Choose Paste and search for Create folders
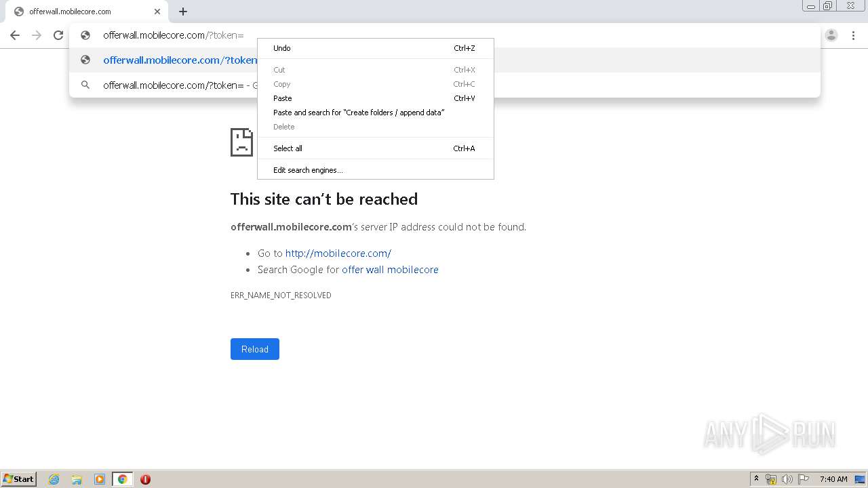868x488 pixels. coord(375,113)
